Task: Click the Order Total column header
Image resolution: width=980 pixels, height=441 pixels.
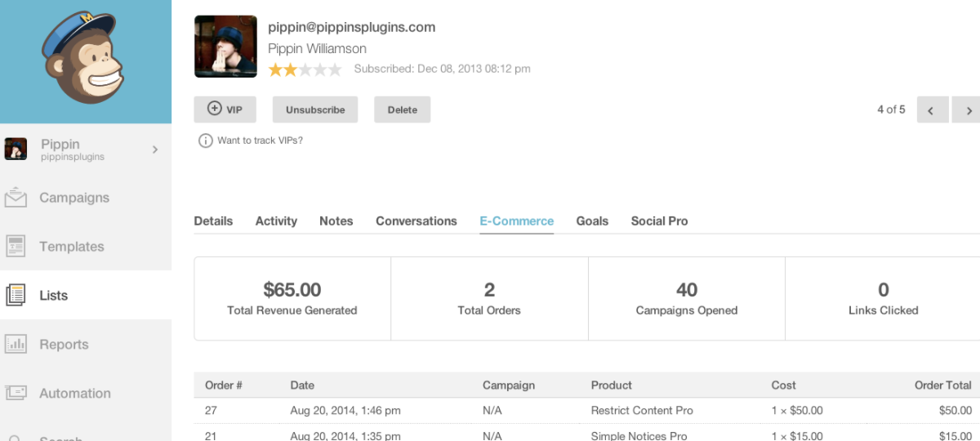Action: (x=943, y=385)
